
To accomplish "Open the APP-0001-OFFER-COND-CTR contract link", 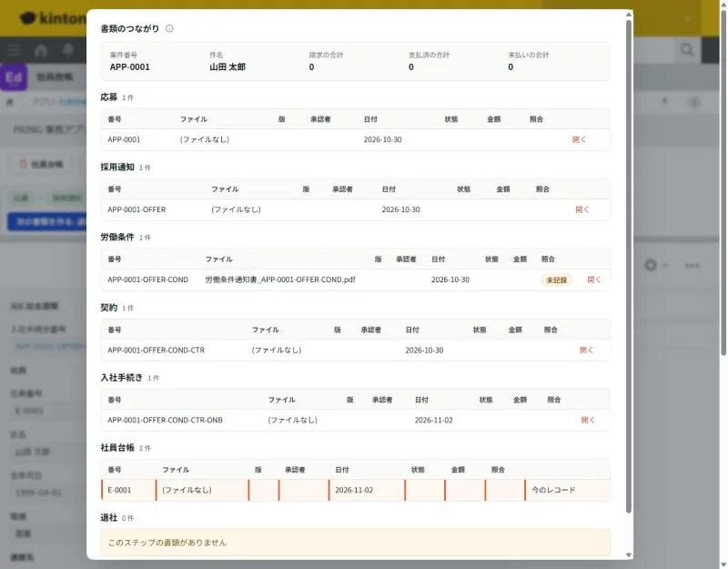I will point(586,351).
